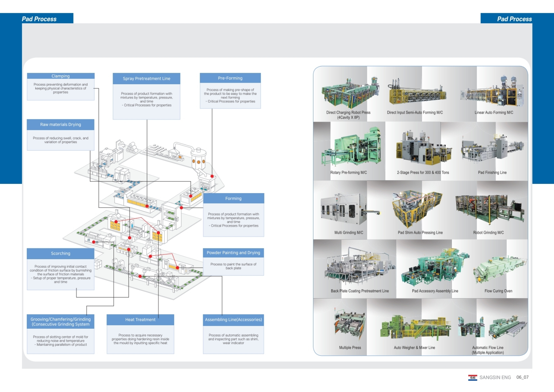Click the left Pad Process title tab
The height and width of the screenshot is (392, 554).
[39, 19]
